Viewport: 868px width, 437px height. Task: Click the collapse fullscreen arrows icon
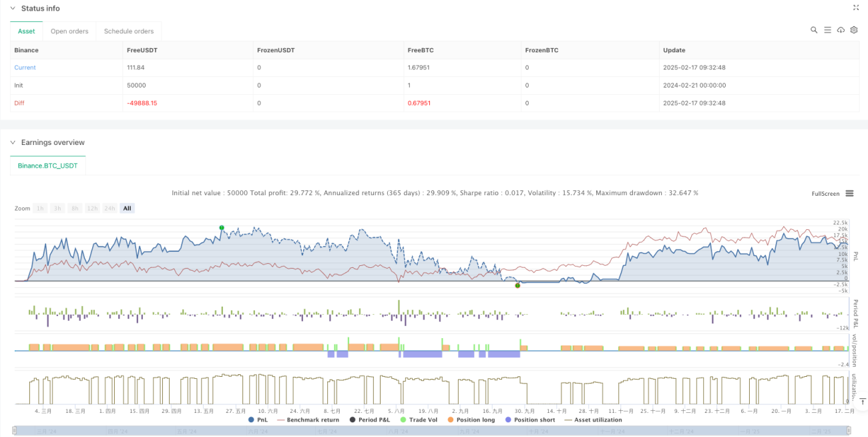coord(856,8)
